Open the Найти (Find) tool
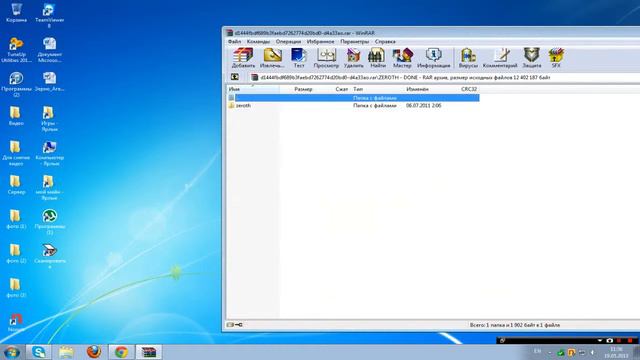This screenshot has height=360, width=640. point(377,58)
